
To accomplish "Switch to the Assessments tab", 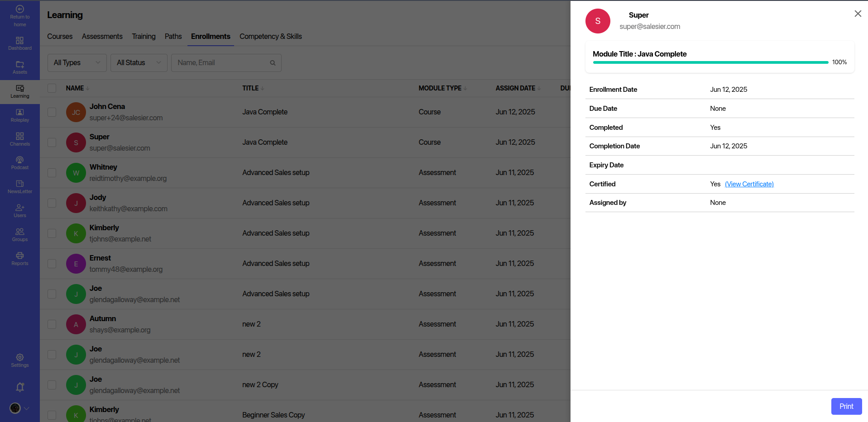I will point(102,37).
